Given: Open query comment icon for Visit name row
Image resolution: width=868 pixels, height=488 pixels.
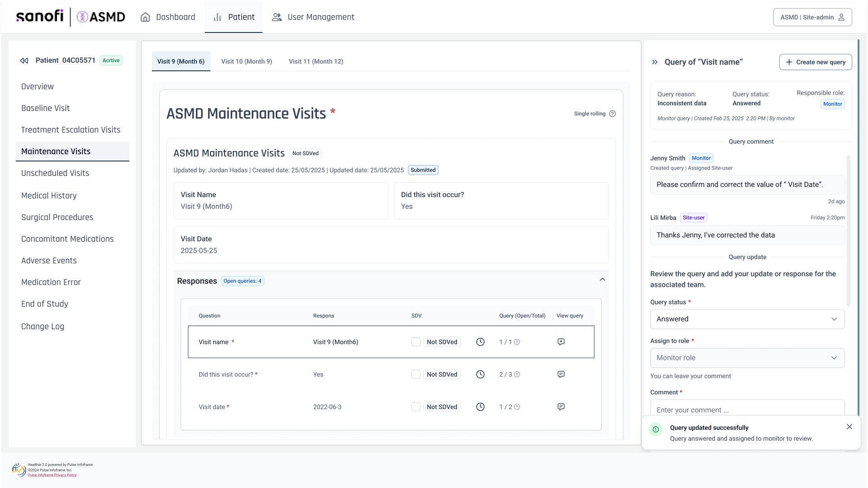Looking at the screenshot, I should click(561, 342).
